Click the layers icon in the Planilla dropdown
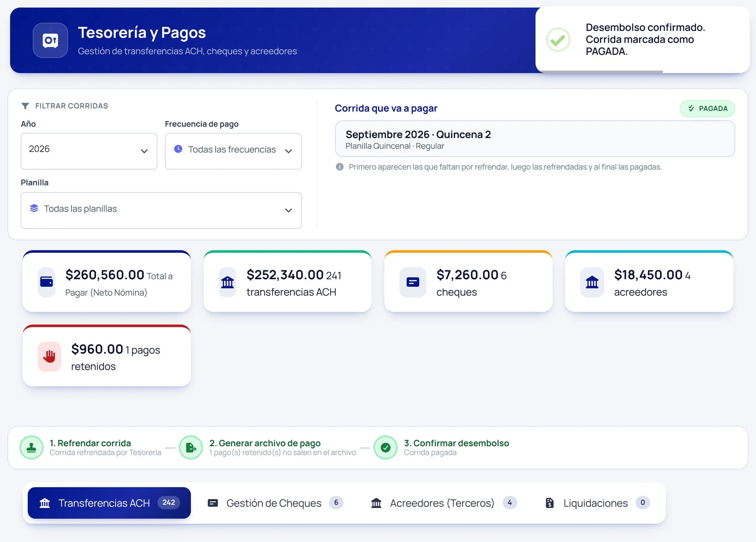756x542 pixels. [x=34, y=208]
